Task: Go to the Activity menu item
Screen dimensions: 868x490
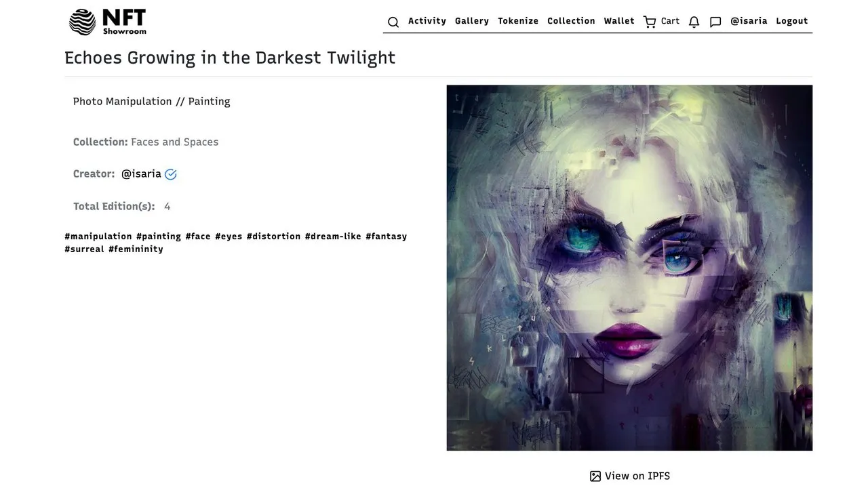Action: pos(427,21)
